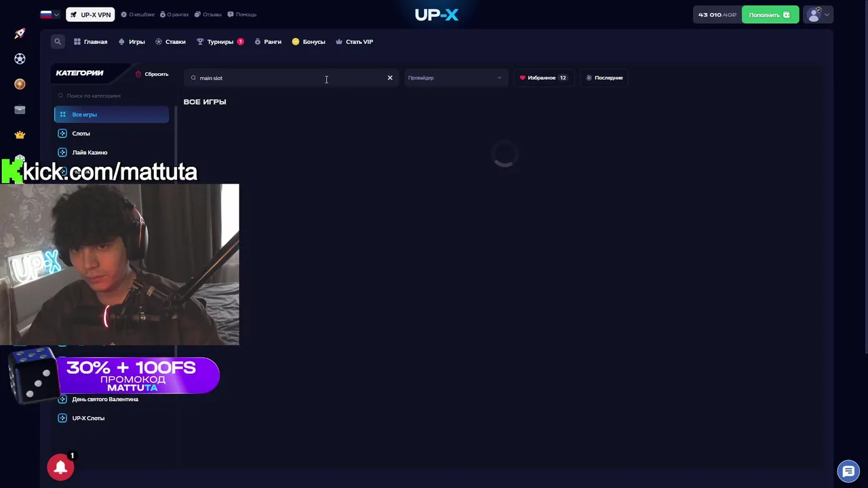
Task: Open the briefcase icon in left sidebar
Action: click(20, 109)
